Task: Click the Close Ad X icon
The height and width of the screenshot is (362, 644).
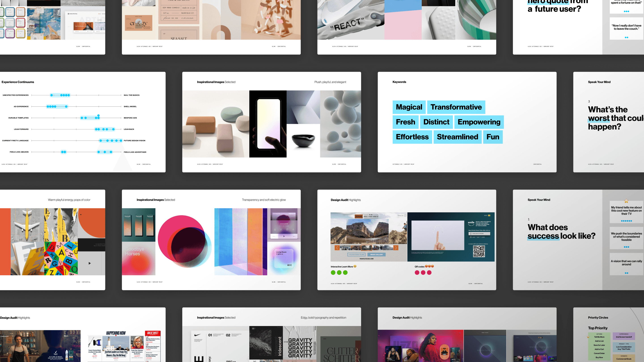Action: (405, 215)
